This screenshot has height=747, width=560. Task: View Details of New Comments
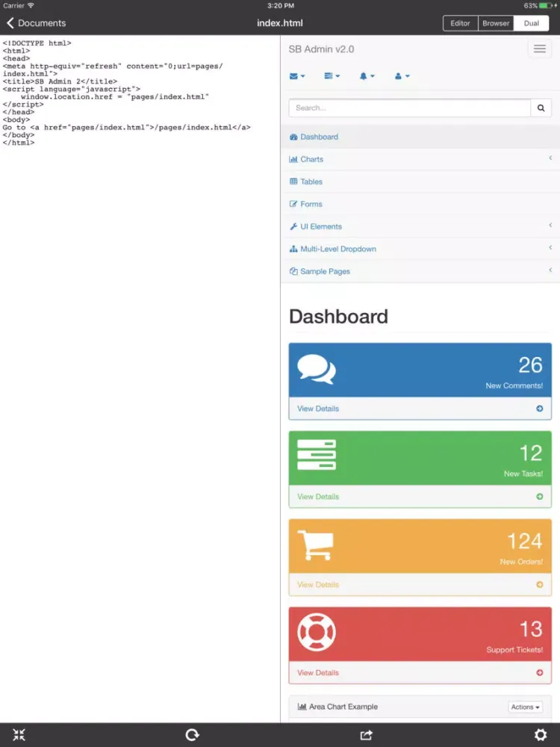point(318,409)
